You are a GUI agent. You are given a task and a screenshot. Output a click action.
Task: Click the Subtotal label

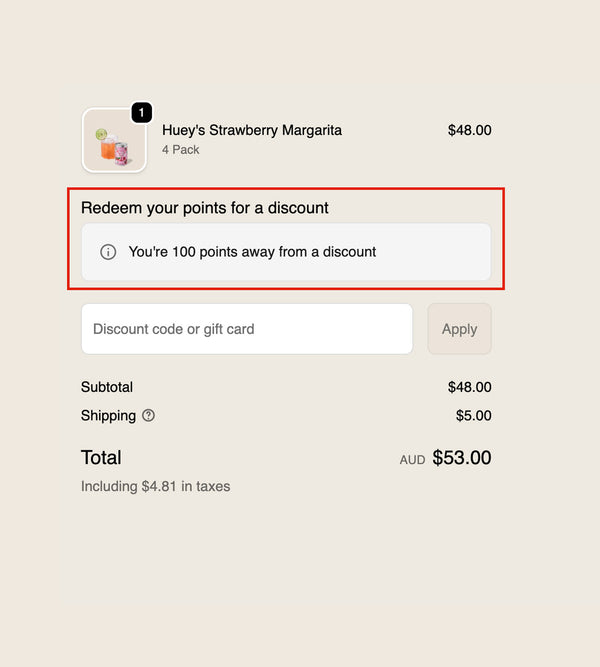107,387
